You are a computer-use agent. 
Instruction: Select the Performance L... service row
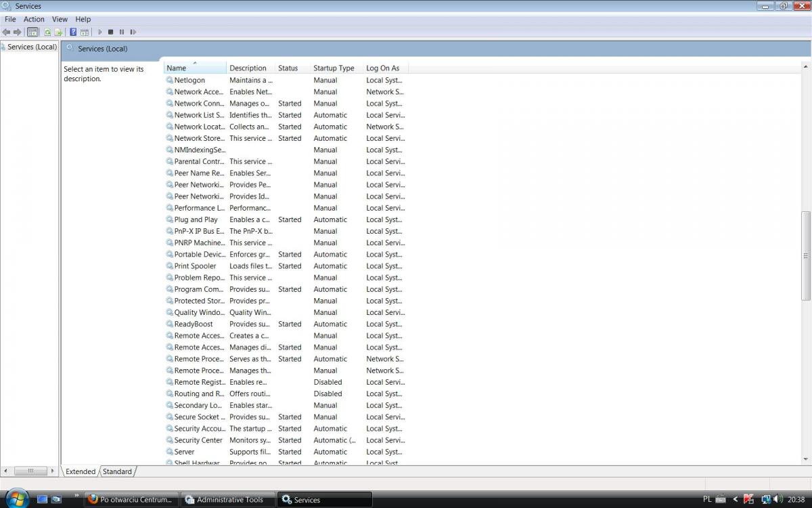pos(286,208)
